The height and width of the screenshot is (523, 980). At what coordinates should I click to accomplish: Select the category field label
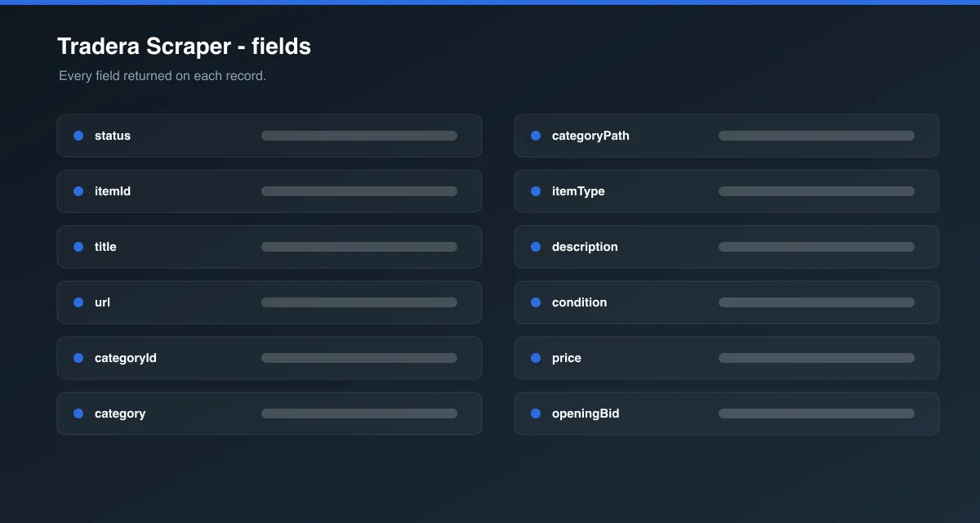click(x=120, y=413)
